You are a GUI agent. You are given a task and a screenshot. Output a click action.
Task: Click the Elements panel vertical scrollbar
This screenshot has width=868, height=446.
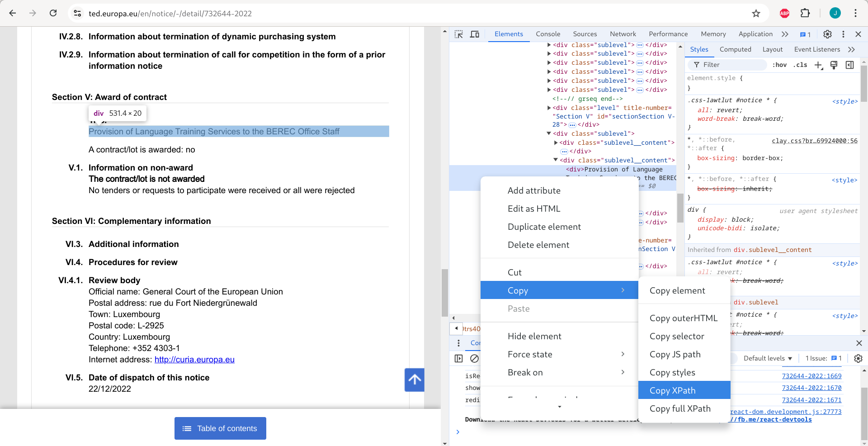[680, 208]
